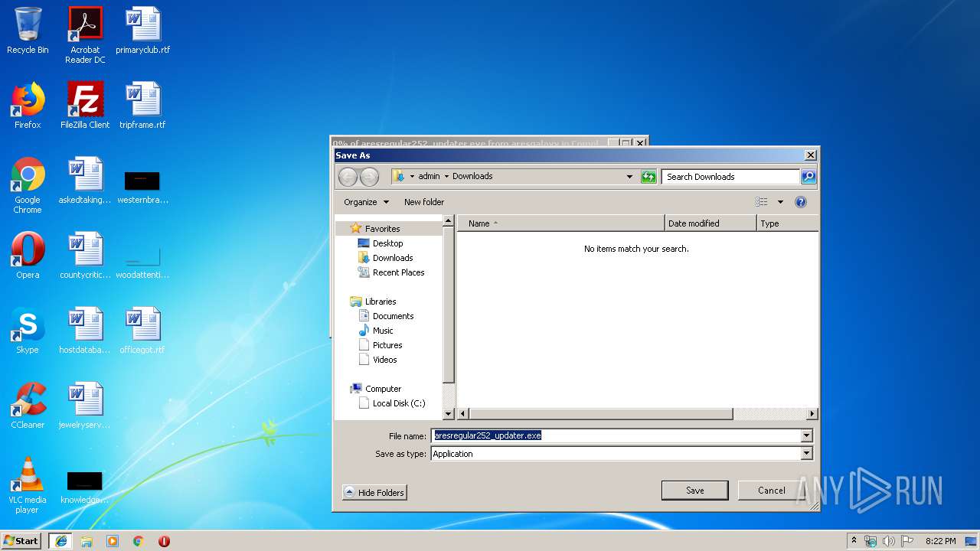The width and height of the screenshot is (980, 551).
Task: Open Opera desktop icon
Action: point(28,256)
